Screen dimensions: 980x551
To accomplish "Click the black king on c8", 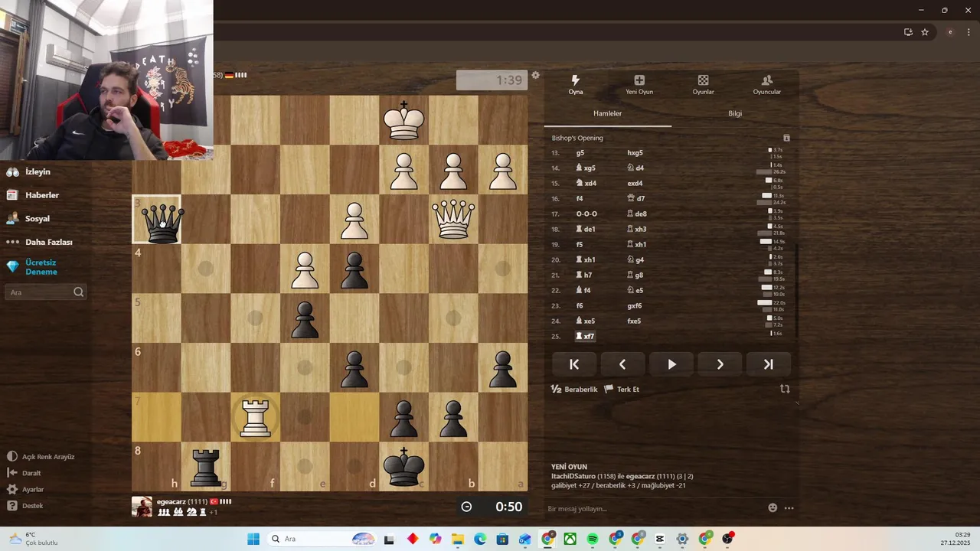I will pos(404,468).
